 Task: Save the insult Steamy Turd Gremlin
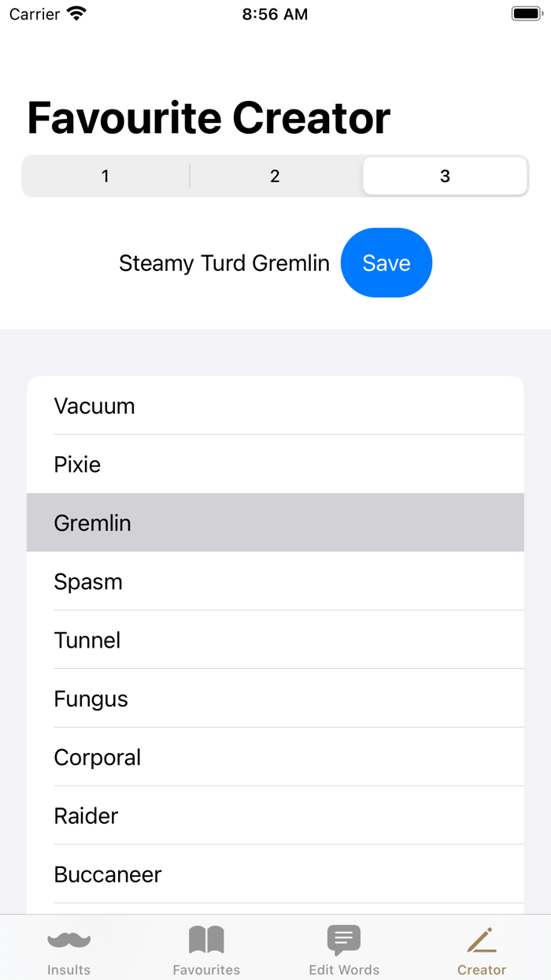tap(386, 262)
